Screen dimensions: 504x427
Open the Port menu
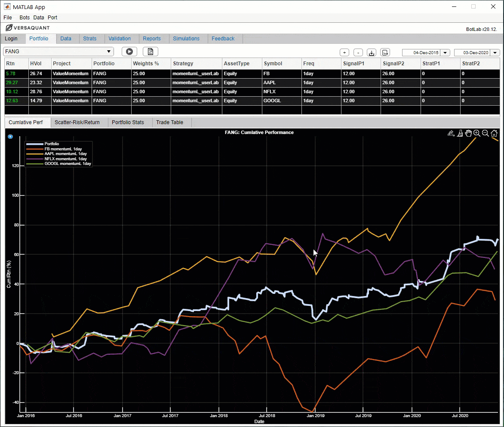pos(52,18)
